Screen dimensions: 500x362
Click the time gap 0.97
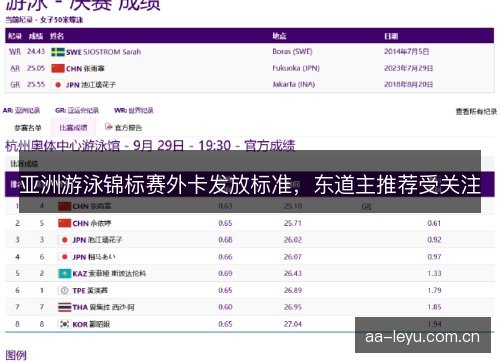click(x=434, y=257)
